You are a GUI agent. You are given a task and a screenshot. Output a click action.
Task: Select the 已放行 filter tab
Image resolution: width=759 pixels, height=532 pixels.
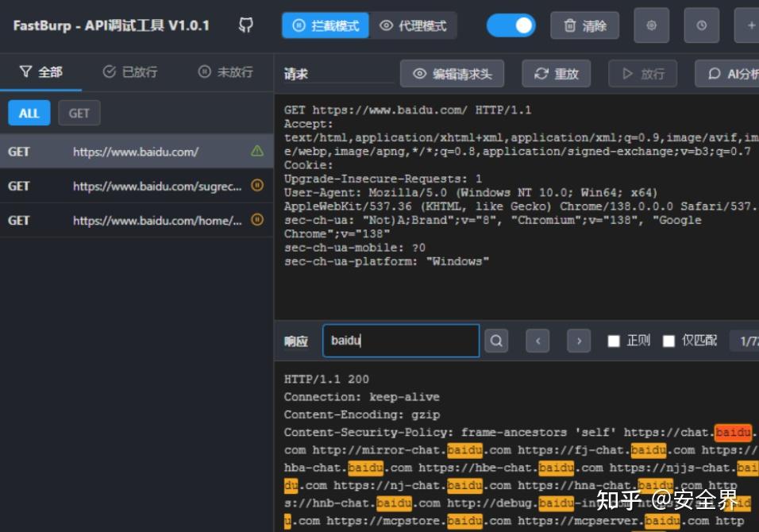[130, 72]
